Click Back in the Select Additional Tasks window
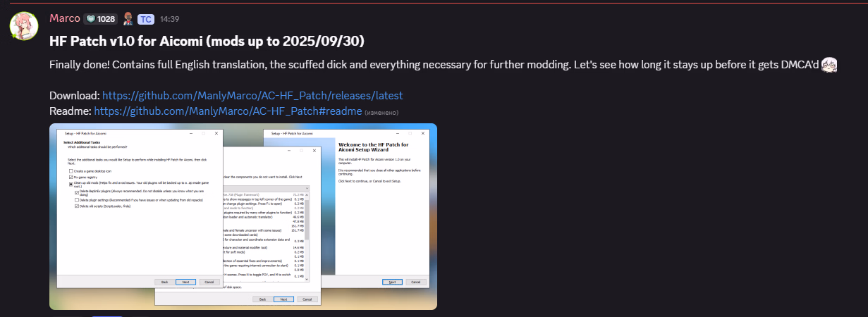This screenshot has width=868, height=317. pos(164,281)
